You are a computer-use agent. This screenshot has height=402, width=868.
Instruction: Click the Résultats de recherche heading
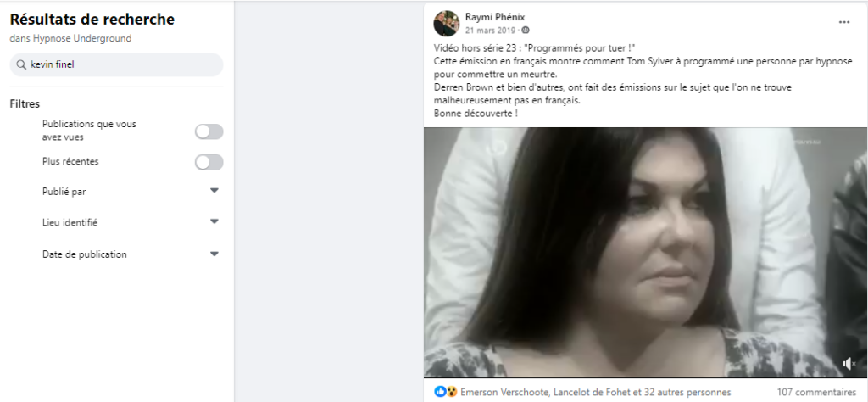tap(92, 20)
